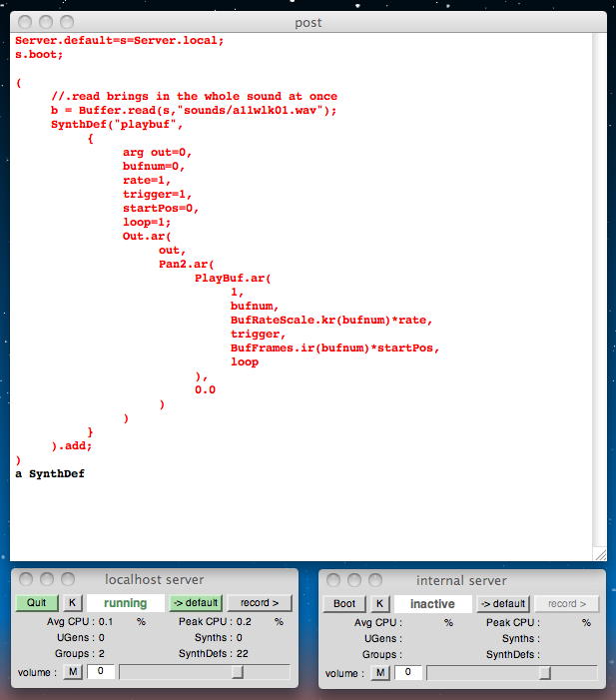Viewport: 616px width, 700px height.
Task: Click the bufnum=0, argument line
Action: [154, 166]
